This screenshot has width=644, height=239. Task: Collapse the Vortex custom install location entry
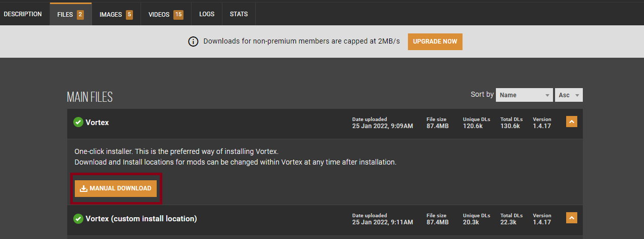tap(571, 218)
